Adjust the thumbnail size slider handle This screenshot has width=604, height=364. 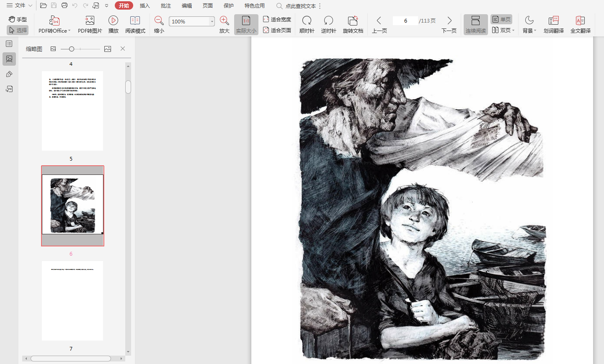pyautogui.click(x=72, y=49)
